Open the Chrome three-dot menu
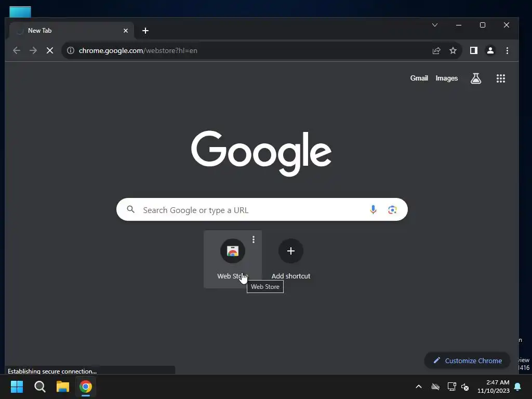This screenshot has height=399, width=532. (x=507, y=50)
